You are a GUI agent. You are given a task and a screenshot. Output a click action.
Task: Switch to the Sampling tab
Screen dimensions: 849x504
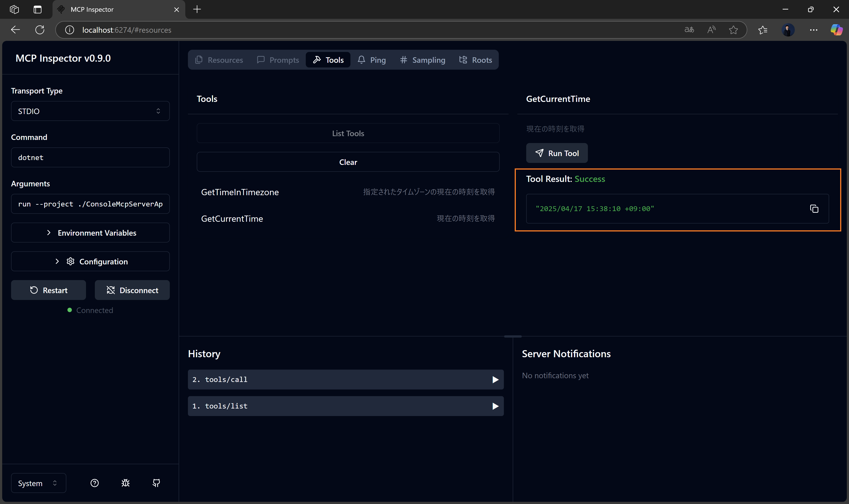[423, 60]
